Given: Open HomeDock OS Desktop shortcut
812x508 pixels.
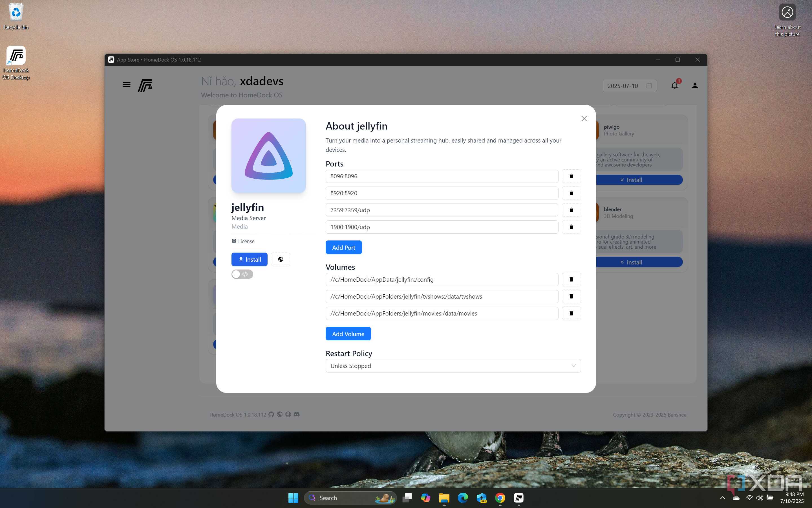Looking at the screenshot, I should click(x=16, y=63).
